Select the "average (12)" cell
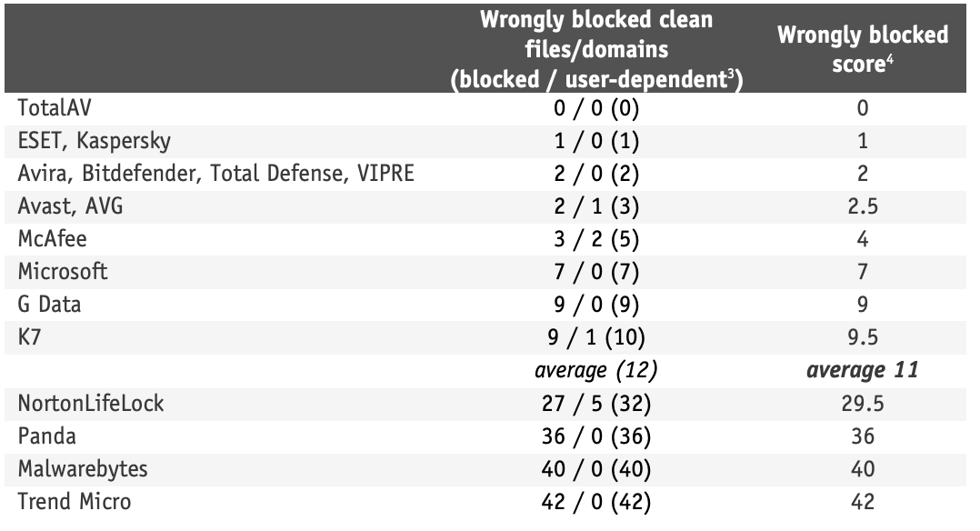Viewport: 980px width, 531px height. point(596,371)
